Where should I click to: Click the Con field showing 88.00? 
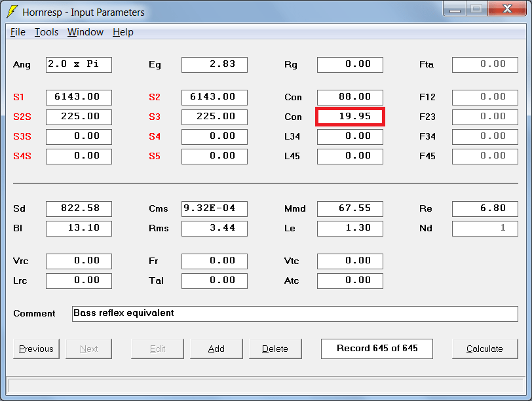350,98
